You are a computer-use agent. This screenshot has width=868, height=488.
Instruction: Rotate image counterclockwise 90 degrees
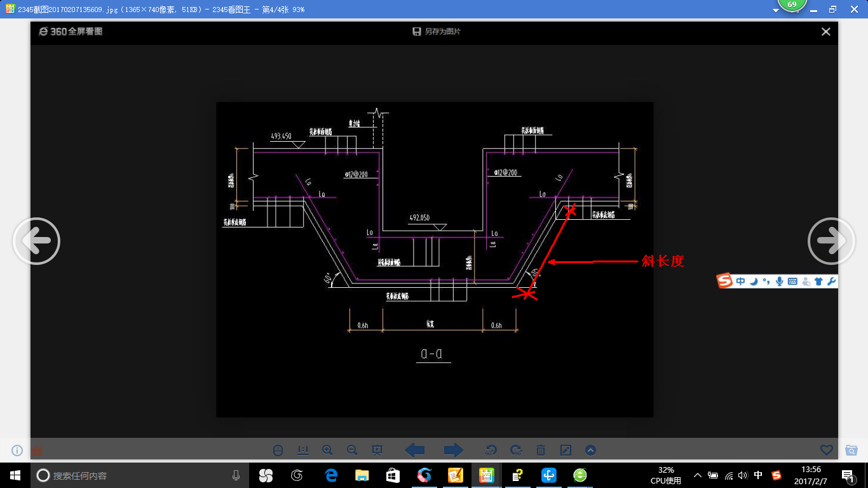491,451
